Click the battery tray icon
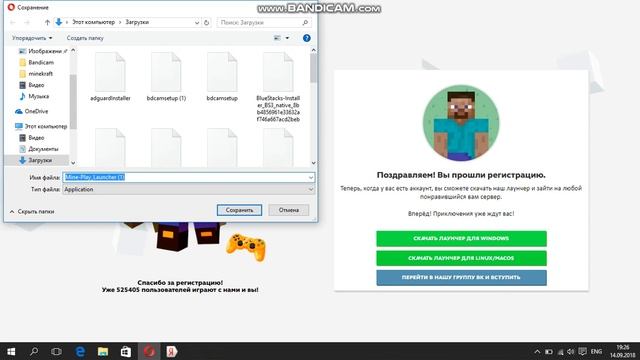Image resolution: width=640 pixels, height=360 pixels. click(549, 351)
